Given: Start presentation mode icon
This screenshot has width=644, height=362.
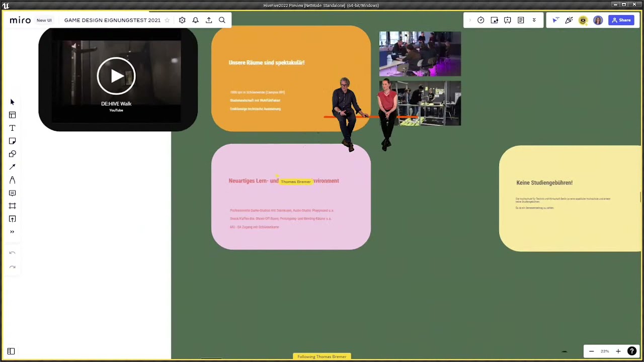Looking at the screenshot, I should pos(508,20).
